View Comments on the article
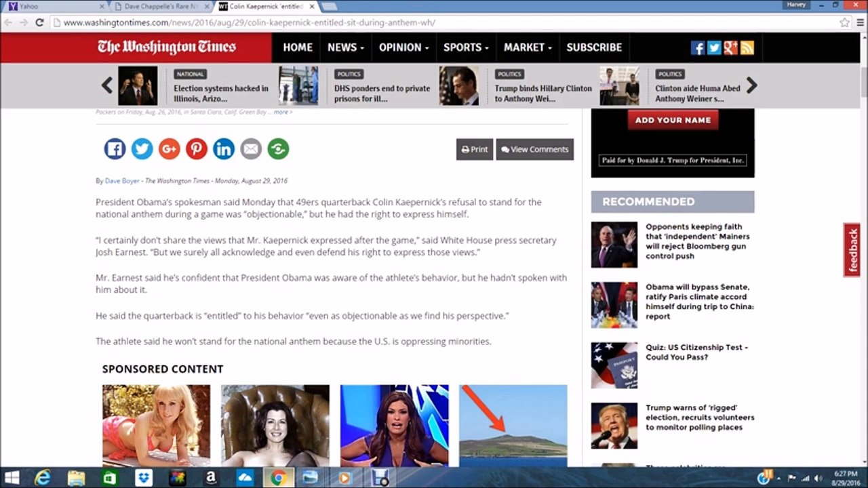The image size is (868, 488). point(534,149)
